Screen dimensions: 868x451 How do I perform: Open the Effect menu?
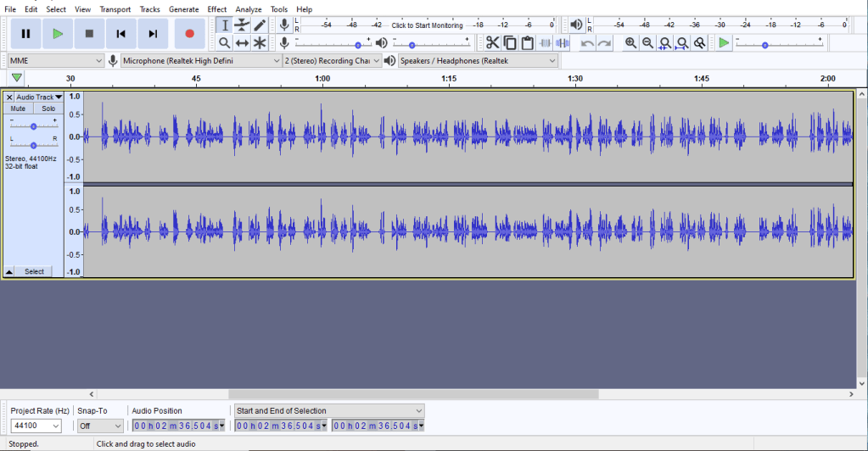pos(216,9)
